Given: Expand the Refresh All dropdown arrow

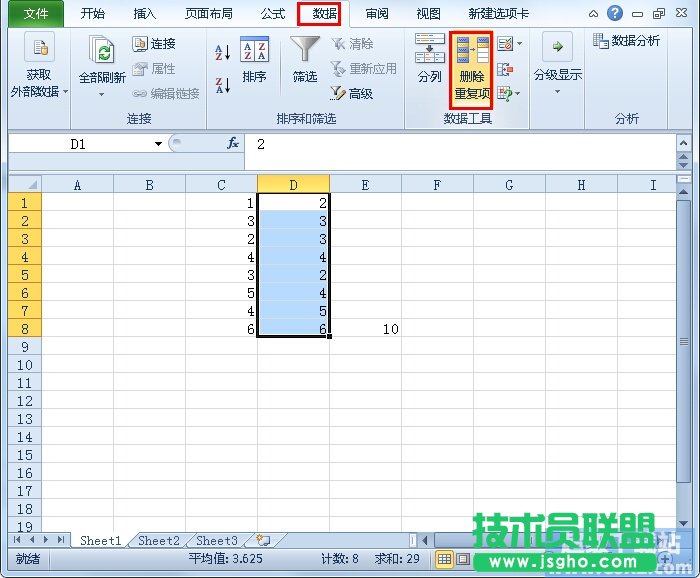Looking at the screenshot, I should coord(102,94).
